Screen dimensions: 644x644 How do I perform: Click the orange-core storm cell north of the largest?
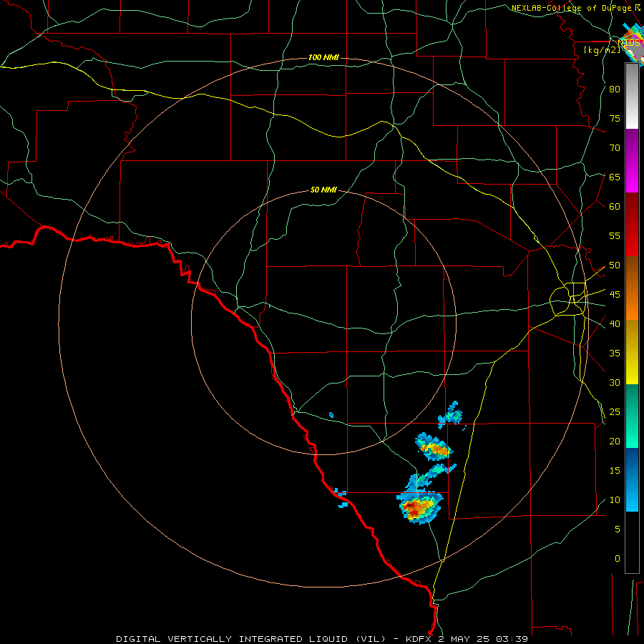(434, 447)
